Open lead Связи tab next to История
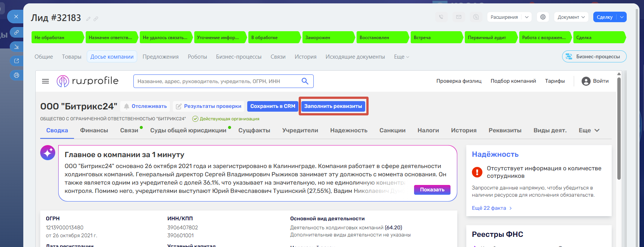This screenshot has height=247, width=644. click(278, 57)
